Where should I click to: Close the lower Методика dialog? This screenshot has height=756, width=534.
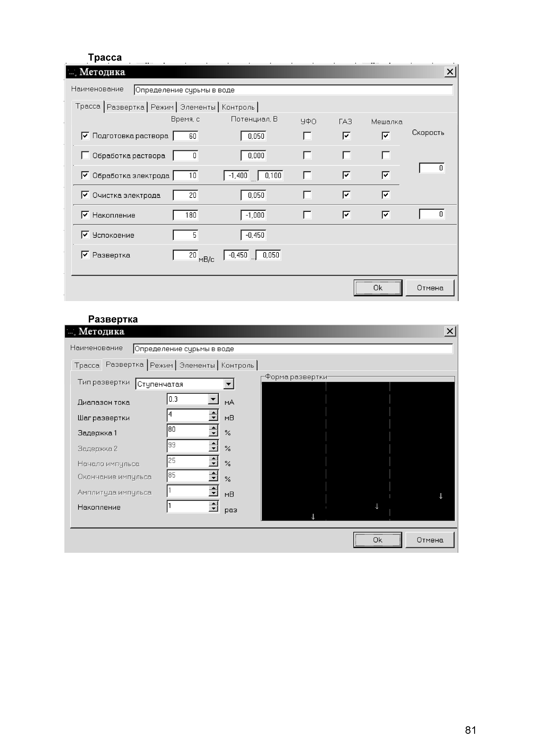pyautogui.click(x=450, y=331)
